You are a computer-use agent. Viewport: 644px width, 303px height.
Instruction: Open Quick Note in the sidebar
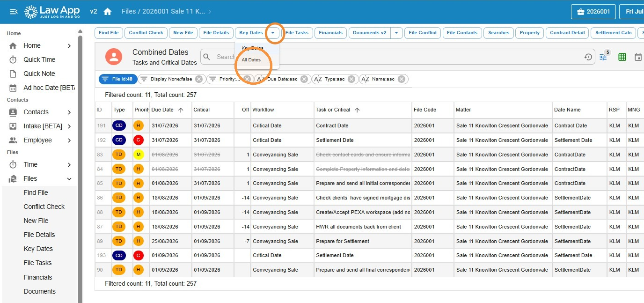tap(40, 74)
